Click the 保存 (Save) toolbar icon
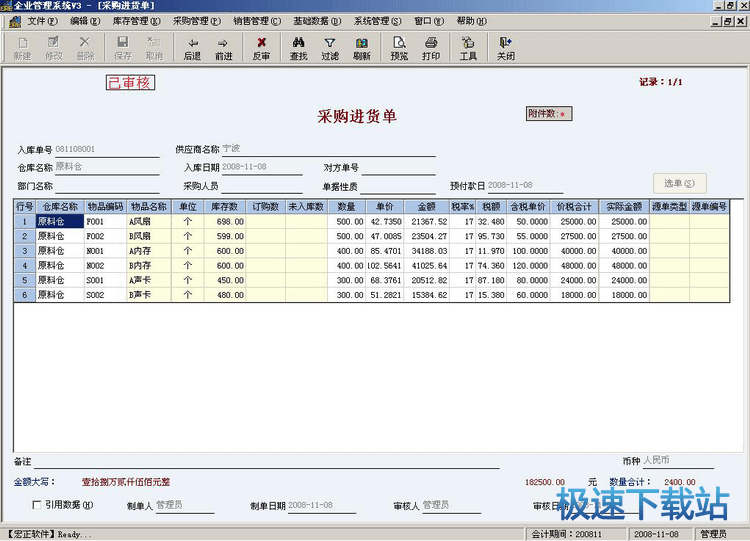This screenshot has height=541, width=750. [x=123, y=48]
